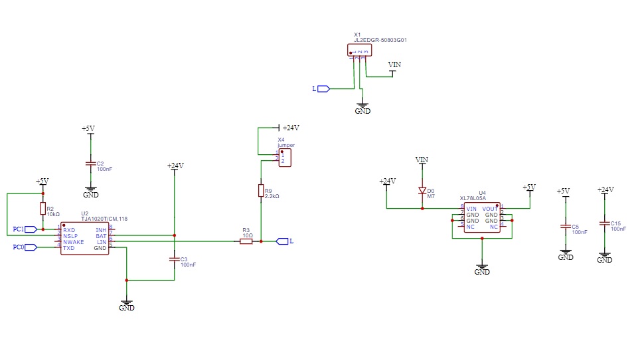Click the 'INH' pin label on U2
The width and height of the screenshot is (644, 359).
tap(101, 230)
